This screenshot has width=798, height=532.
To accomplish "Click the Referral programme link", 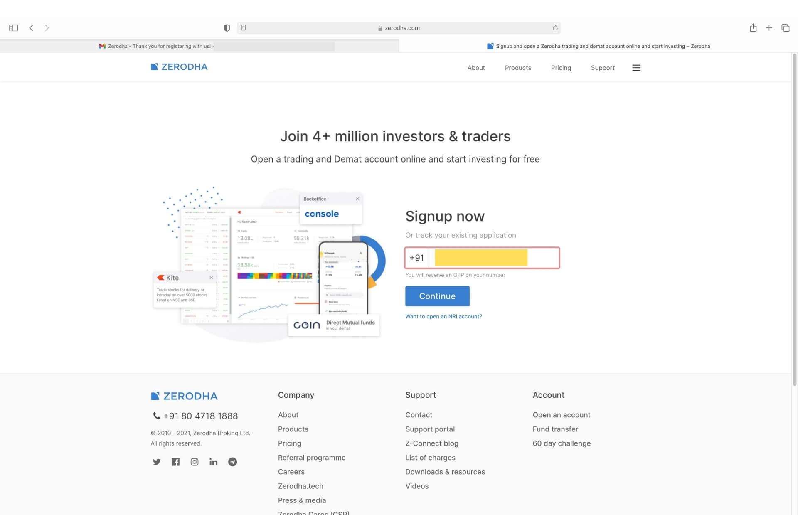I will click(312, 457).
